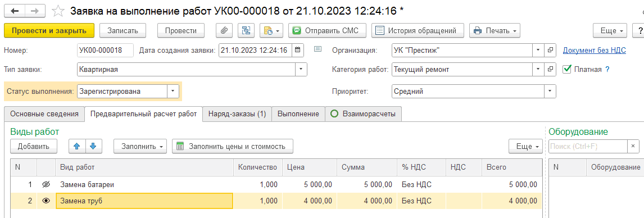This screenshot has height=218, width=644.
Task: Click the Провести и закрыть button
Action: (x=49, y=30)
